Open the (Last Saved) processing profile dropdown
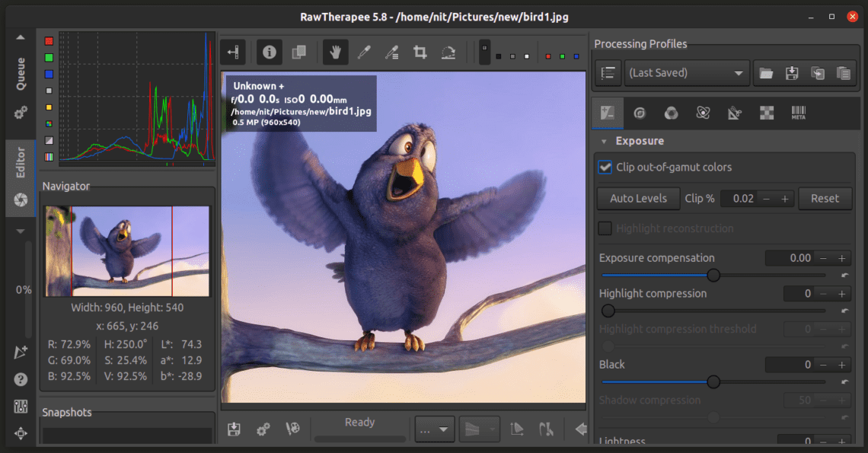The width and height of the screenshot is (868, 453). pyautogui.click(x=686, y=72)
